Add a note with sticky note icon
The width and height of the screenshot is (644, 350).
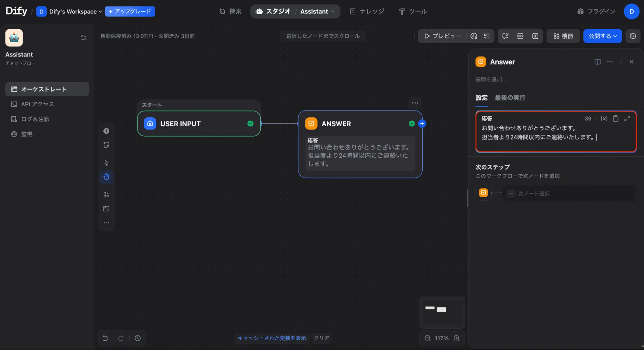(106, 145)
